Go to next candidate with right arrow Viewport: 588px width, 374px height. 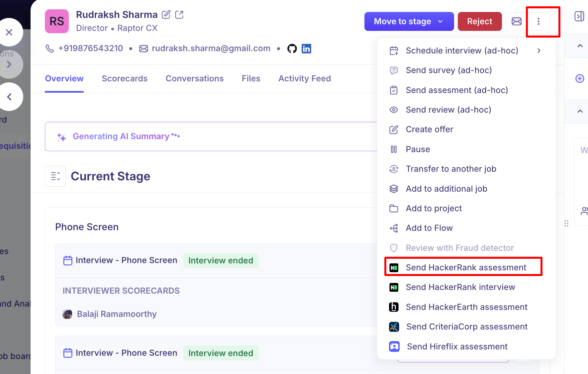[9, 64]
